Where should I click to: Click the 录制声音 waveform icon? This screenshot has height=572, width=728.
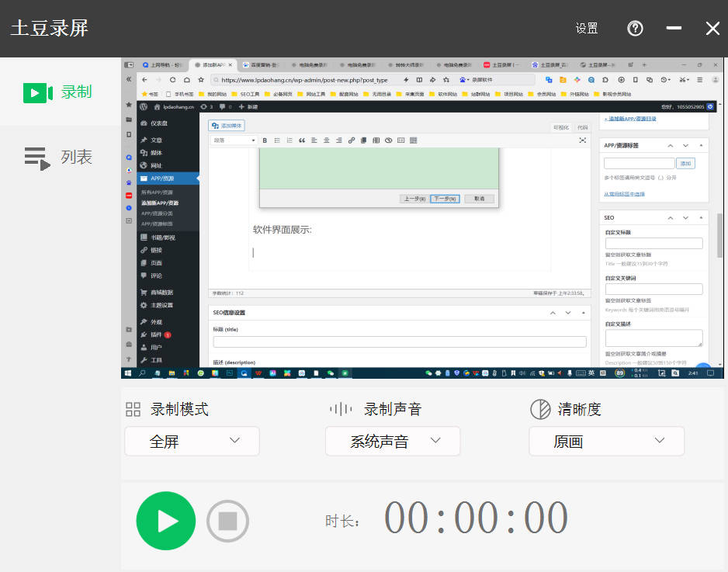coord(340,409)
